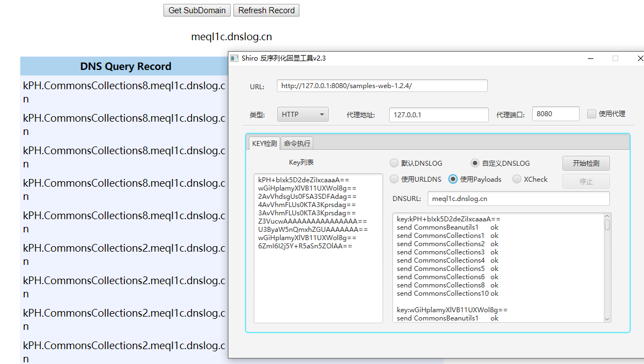
Task: Select the 使用URLDNS radio button
Action: [x=394, y=179]
